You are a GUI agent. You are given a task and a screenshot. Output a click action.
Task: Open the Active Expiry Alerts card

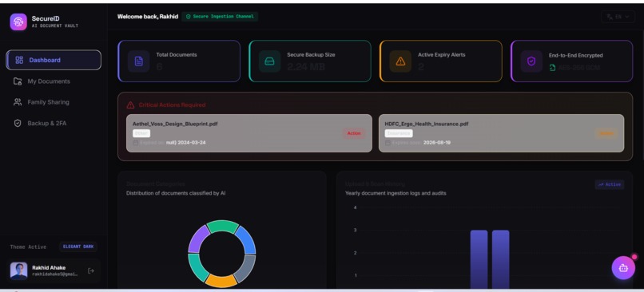(441, 61)
